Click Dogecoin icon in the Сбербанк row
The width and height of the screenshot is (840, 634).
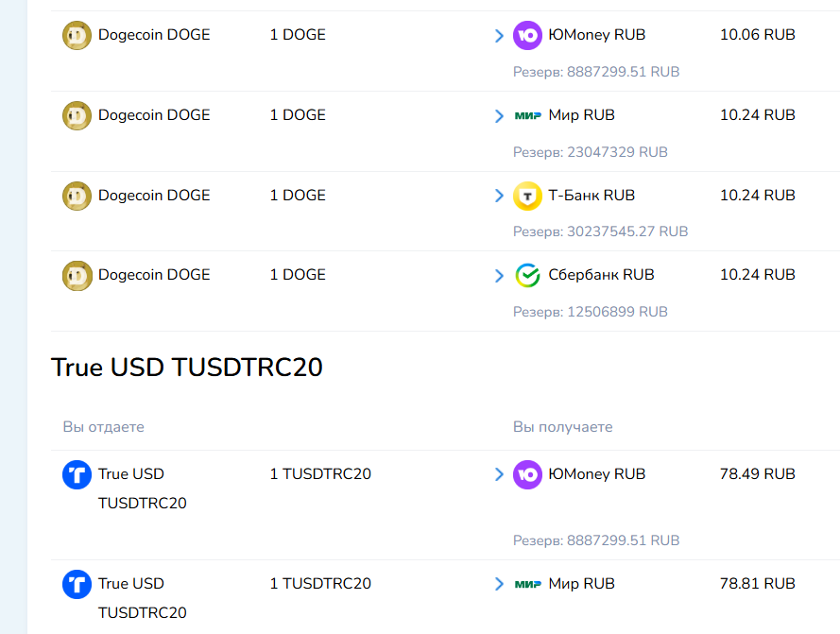tap(77, 275)
